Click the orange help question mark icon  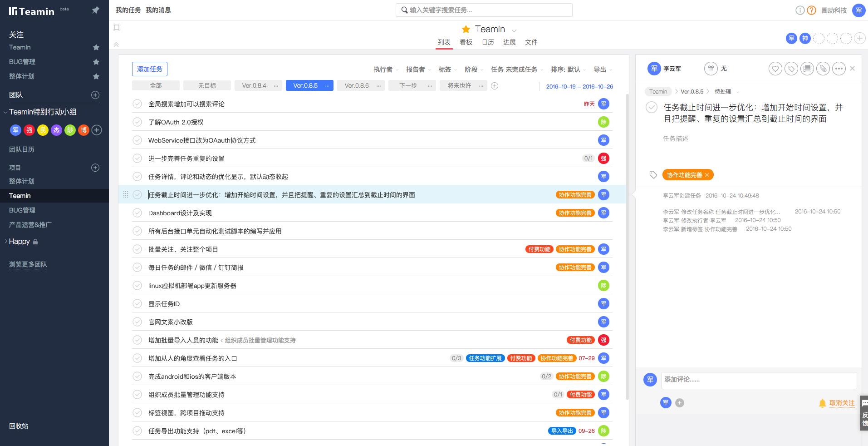coord(811,10)
